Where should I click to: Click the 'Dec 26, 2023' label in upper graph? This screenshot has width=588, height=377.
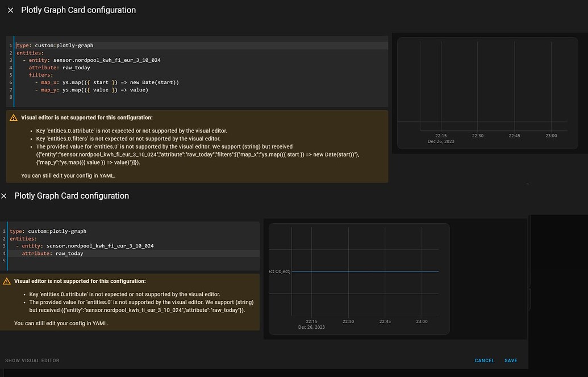[441, 141]
